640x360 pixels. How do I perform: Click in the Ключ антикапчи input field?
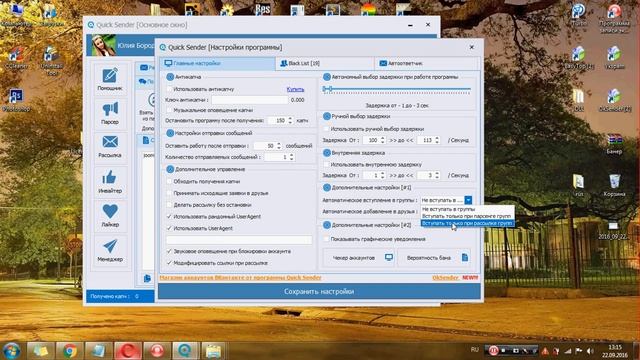tap(249, 100)
